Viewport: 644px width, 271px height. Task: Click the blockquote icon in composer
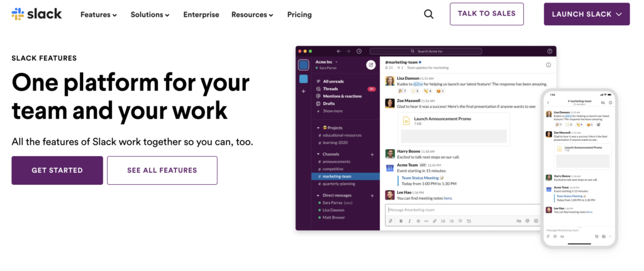tap(460, 221)
